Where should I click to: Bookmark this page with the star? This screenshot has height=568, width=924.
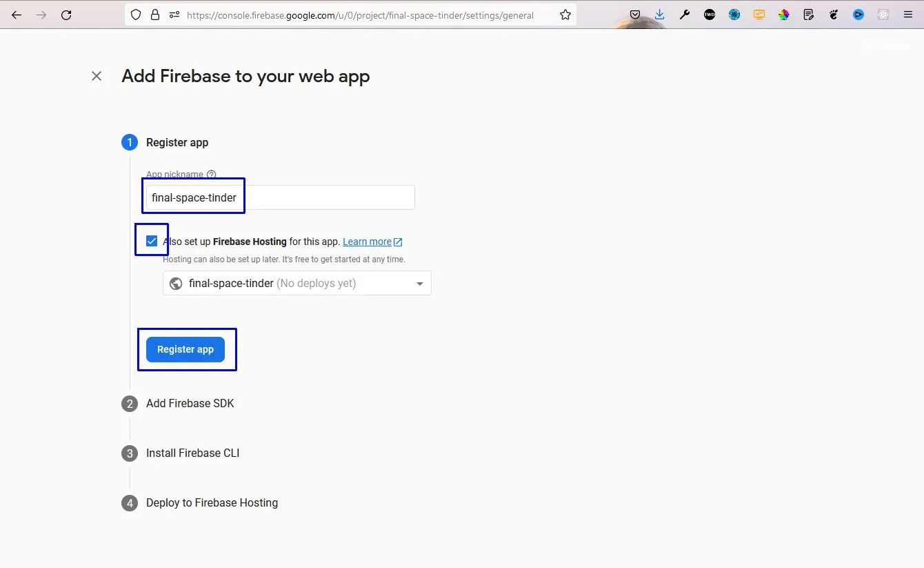click(x=565, y=14)
